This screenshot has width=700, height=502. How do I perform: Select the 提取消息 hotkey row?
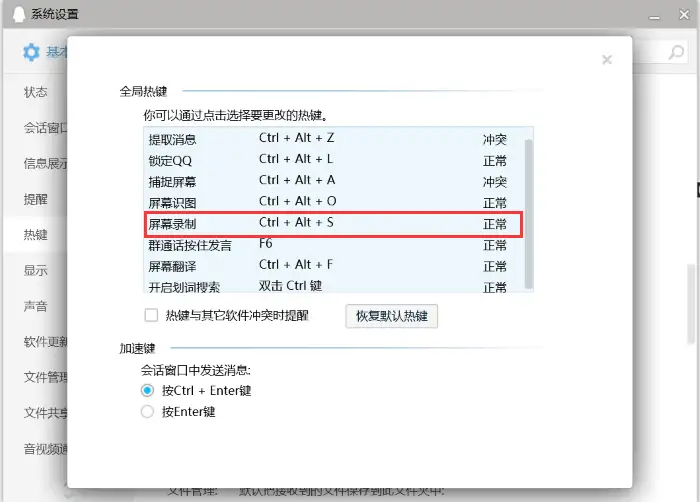click(x=333, y=139)
